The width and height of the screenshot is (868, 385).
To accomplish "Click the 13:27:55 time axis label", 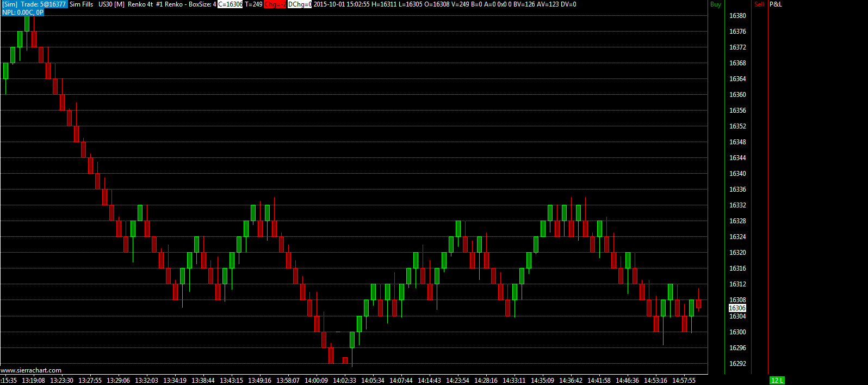I will point(90,381).
